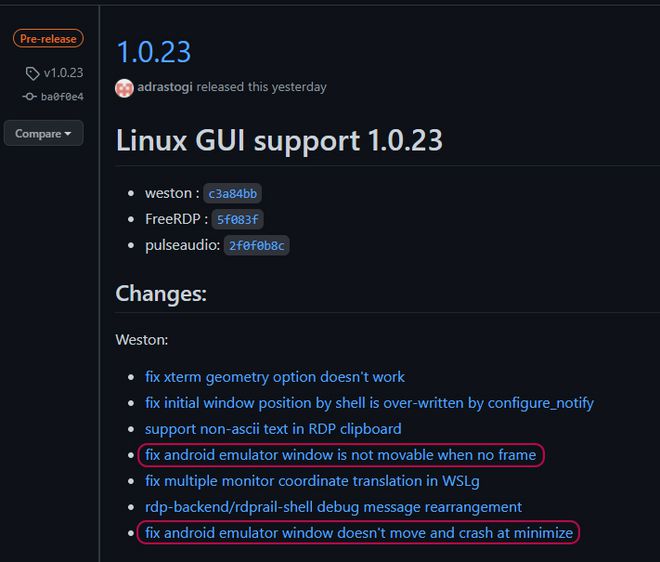This screenshot has height=562, width=660.
Task: Open fix initial window position link
Action: pos(369,403)
